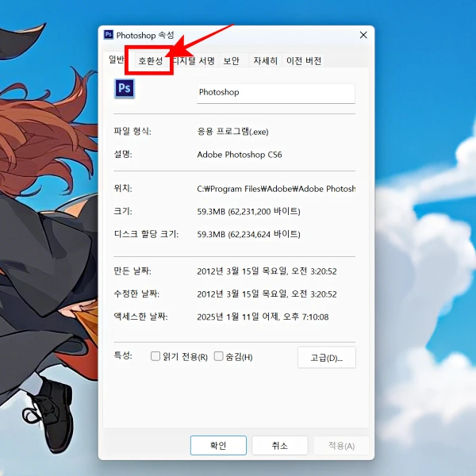Click the description Adobe Photoshop CS6
Image resolution: width=476 pixels, height=476 pixels.
click(x=240, y=155)
